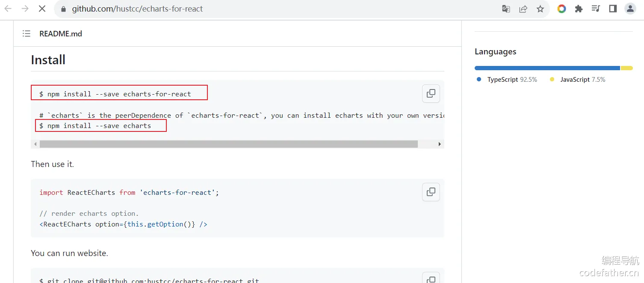Click 'You can run website.' text

(x=69, y=253)
